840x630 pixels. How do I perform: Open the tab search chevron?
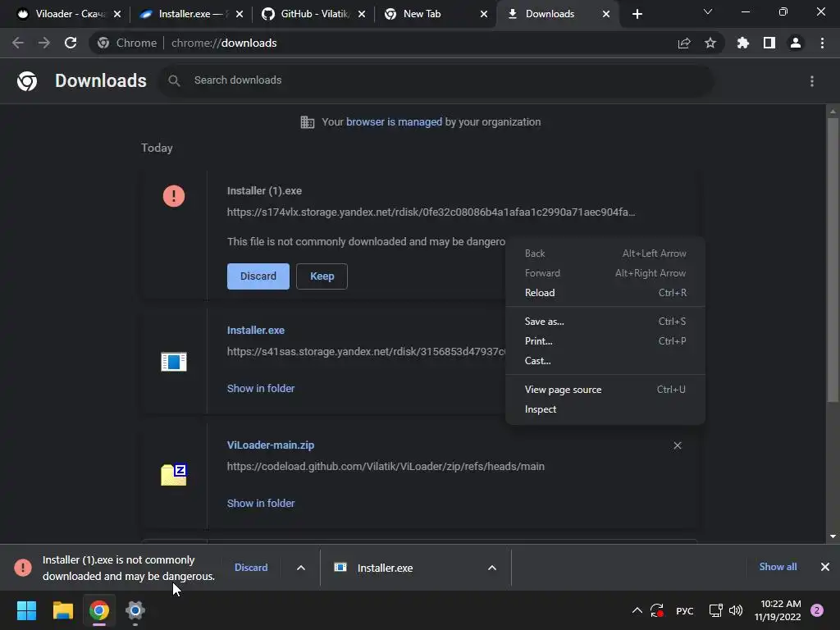pyautogui.click(x=708, y=11)
